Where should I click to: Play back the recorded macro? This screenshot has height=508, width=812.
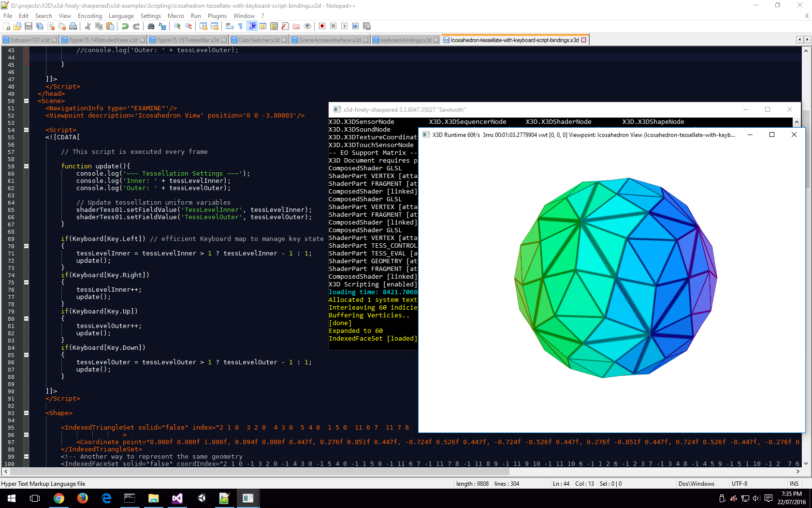[x=344, y=26]
